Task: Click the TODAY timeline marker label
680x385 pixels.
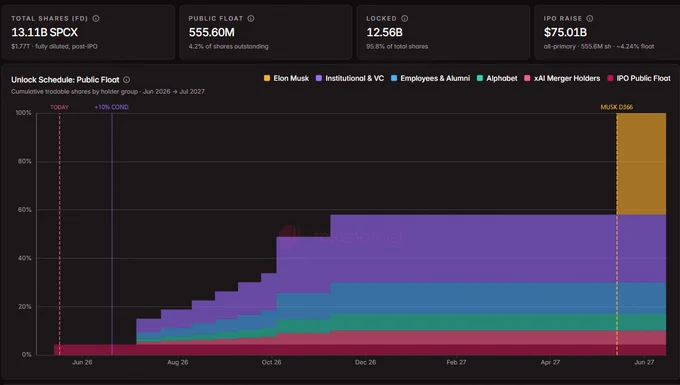Action: click(59, 107)
